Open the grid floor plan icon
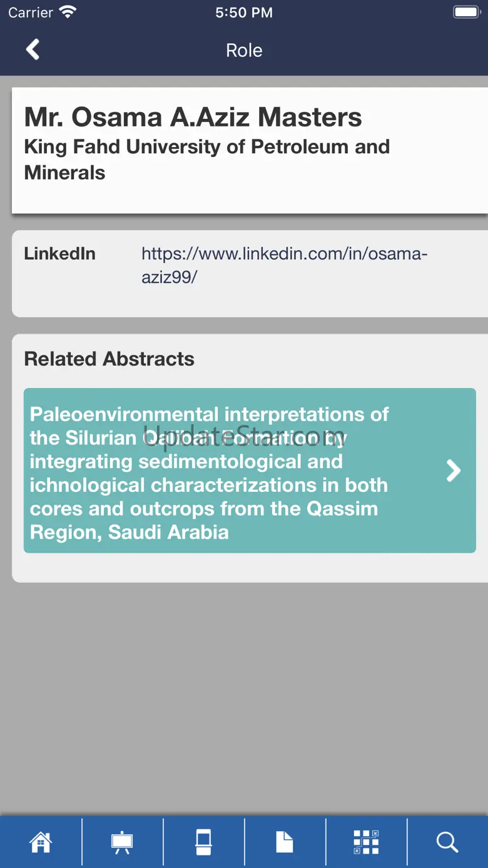 click(x=366, y=842)
